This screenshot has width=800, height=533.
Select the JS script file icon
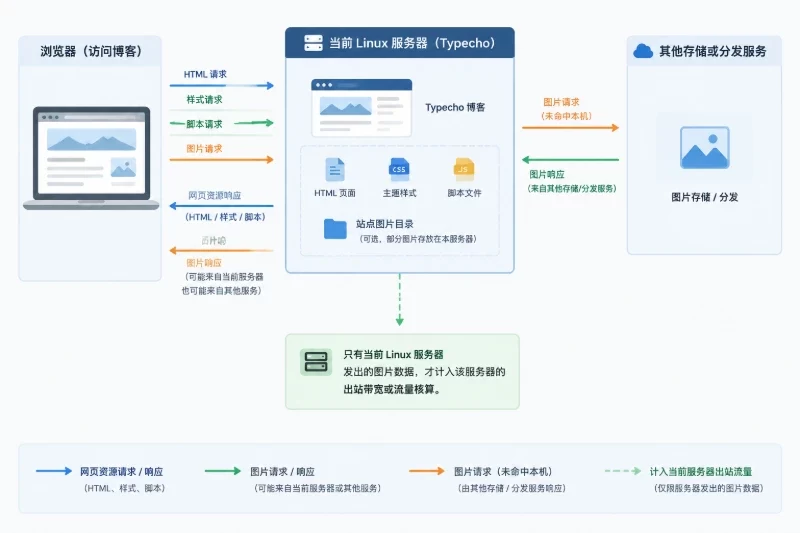(x=464, y=169)
